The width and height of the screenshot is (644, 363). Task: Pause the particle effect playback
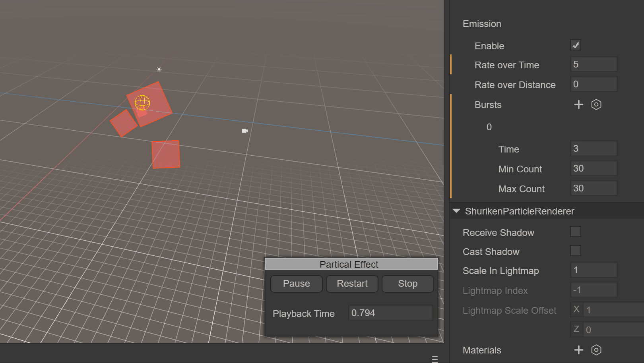click(x=296, y=284)
